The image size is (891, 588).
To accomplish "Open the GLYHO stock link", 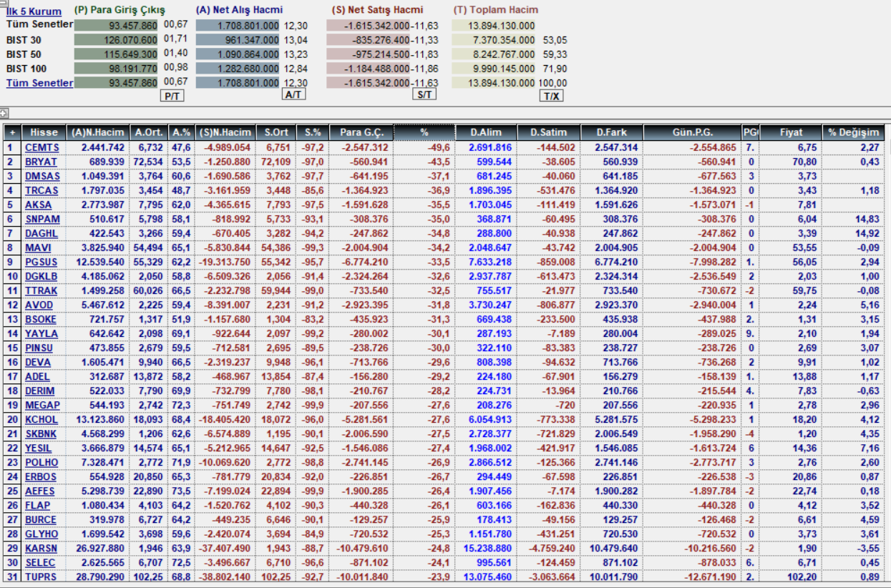I will click(x=42, y=534).
